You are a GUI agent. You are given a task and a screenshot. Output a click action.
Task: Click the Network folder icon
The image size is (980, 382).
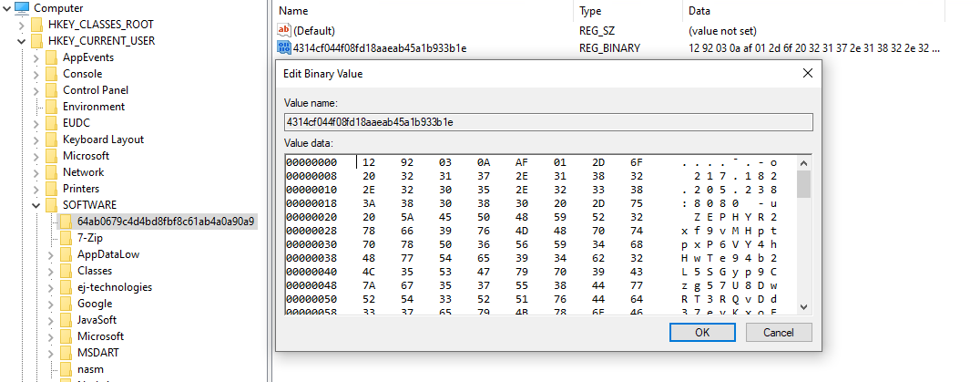click(53, 172)
